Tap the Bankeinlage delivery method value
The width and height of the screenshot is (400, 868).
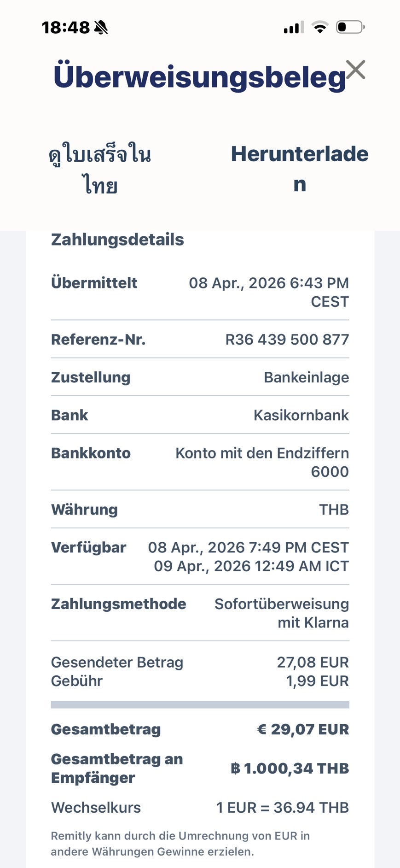pyautogui.click(x=306, y=377)
